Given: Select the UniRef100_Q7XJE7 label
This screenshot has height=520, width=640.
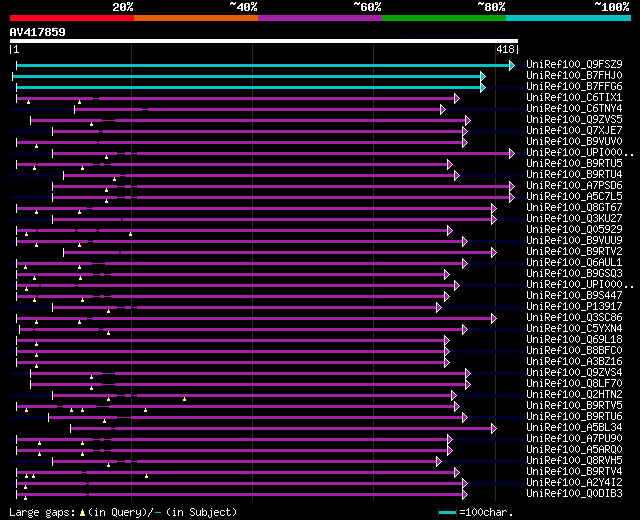Looking at the screenshot, I should [574, 130].
